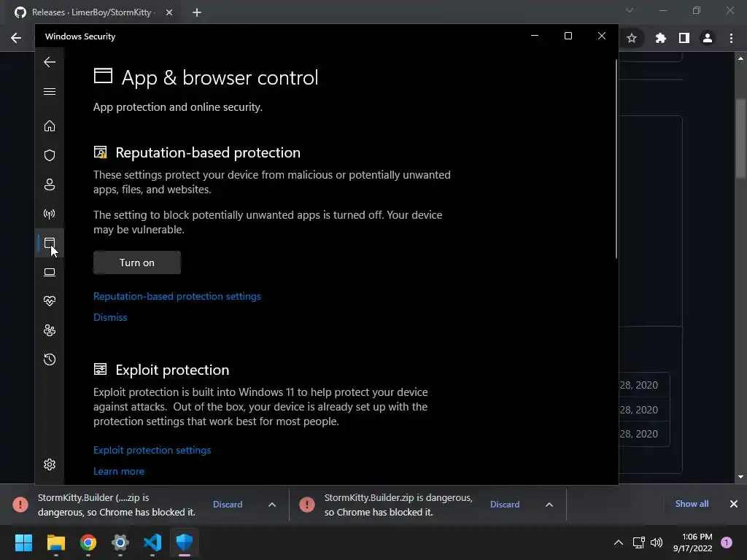Go back in Chrome browser
Viewport: 747px width, 560px height.
click(x=16, y=38)
